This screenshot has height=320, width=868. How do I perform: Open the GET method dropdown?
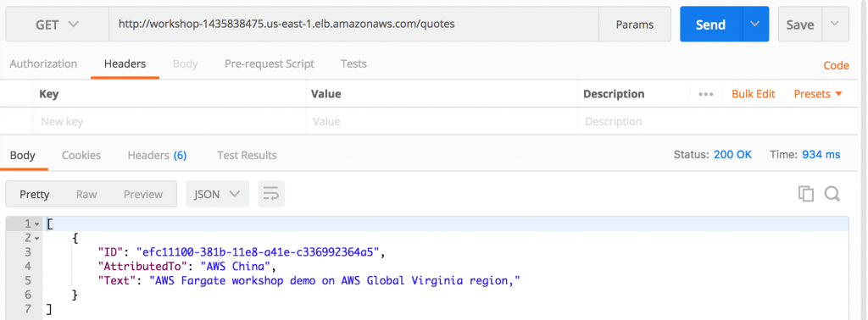(57, 25)
